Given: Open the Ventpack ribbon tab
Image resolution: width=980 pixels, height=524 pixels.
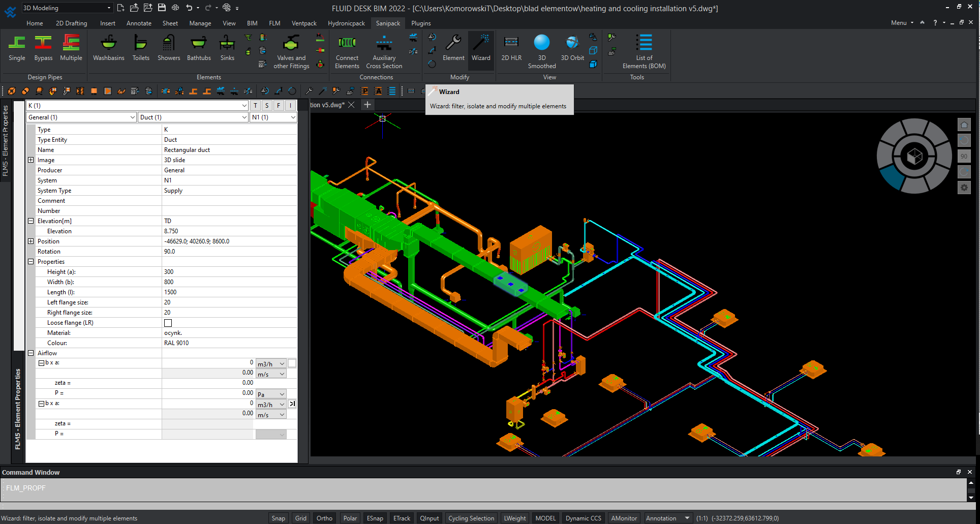Looking at the screenshot, I should (304, 23).
